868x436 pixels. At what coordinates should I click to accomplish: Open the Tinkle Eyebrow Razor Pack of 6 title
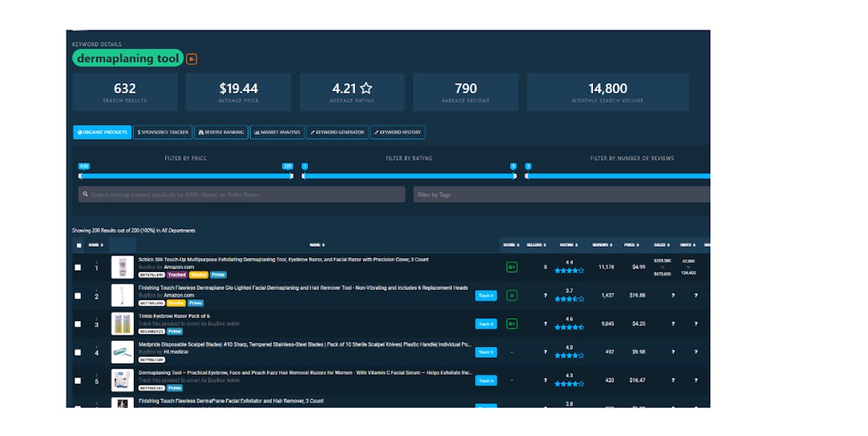coord(174,316)
